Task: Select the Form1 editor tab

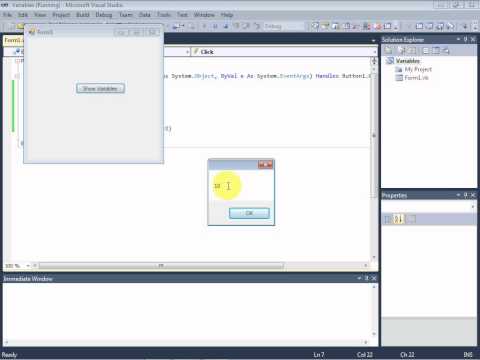Action: (x=13, y=40)
